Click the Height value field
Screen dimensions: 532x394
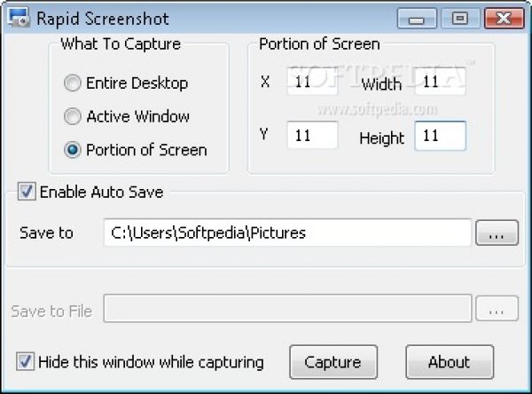[x=440, y=136]
